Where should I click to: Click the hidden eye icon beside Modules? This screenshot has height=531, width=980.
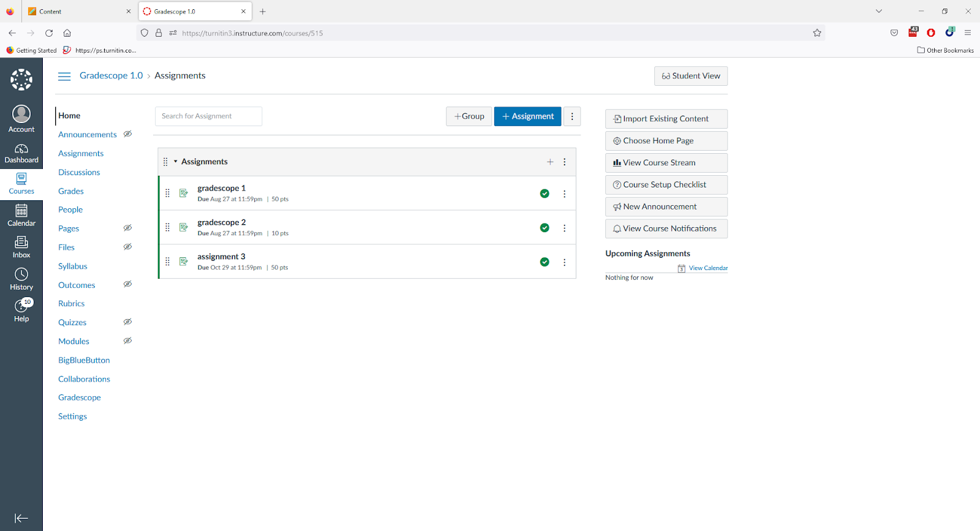(127, 341)
